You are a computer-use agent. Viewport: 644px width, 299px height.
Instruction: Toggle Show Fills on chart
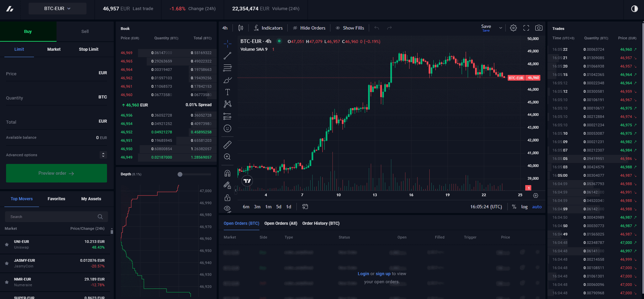point(350,28)
